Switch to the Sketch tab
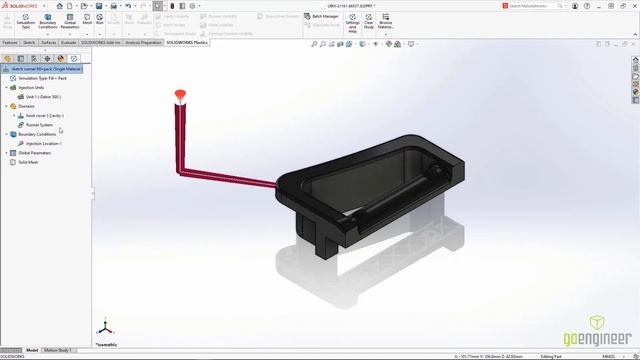640x360 pixels. point(29,42)
